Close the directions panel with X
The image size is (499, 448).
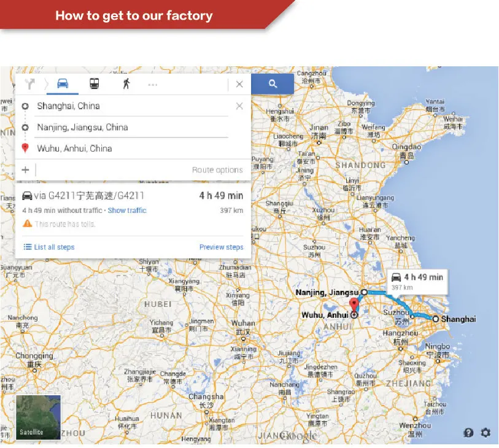[x=239, y=84]
